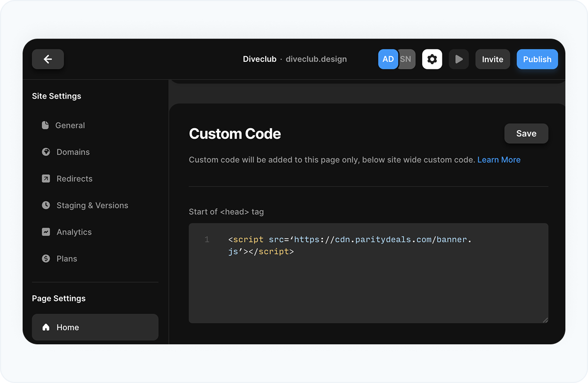Viewport: 588px width, 383px height.
Task: Select the AD collaborator avatar
Action: (x=388, y=59)
